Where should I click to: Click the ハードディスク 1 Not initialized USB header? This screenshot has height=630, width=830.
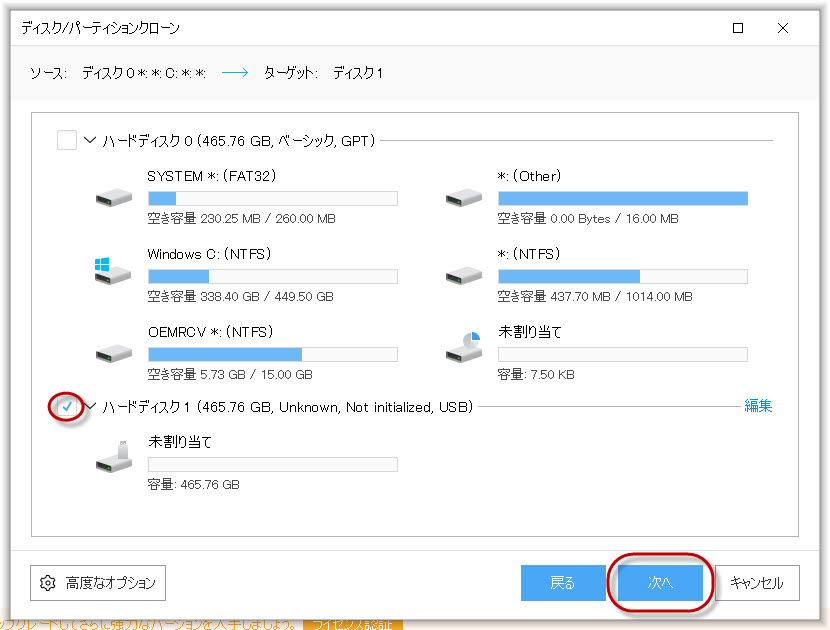[287, 407]
